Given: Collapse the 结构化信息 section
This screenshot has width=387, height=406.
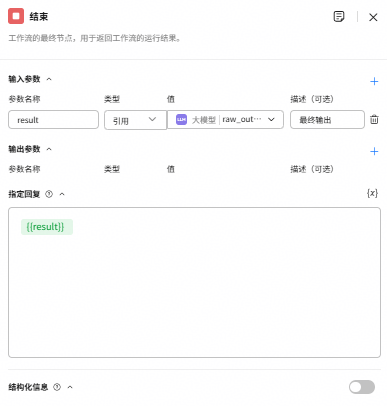Looking at the screenshot, I should (70, 387).
